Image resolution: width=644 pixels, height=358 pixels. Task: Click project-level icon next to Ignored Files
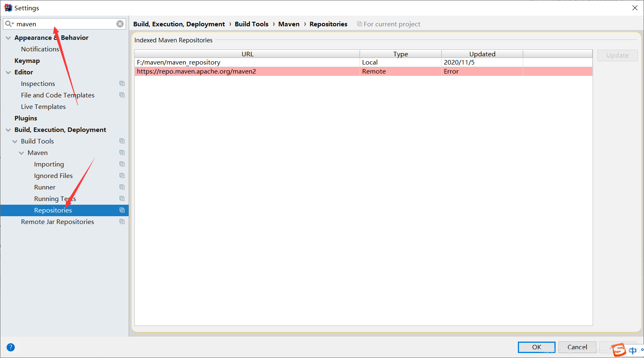coord(122,176)
